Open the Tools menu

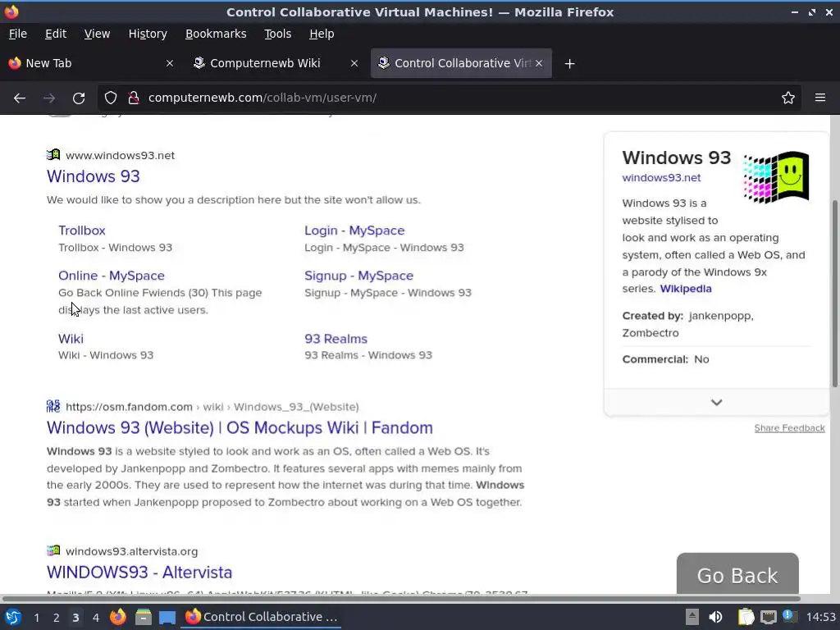(x=277, y=34)
